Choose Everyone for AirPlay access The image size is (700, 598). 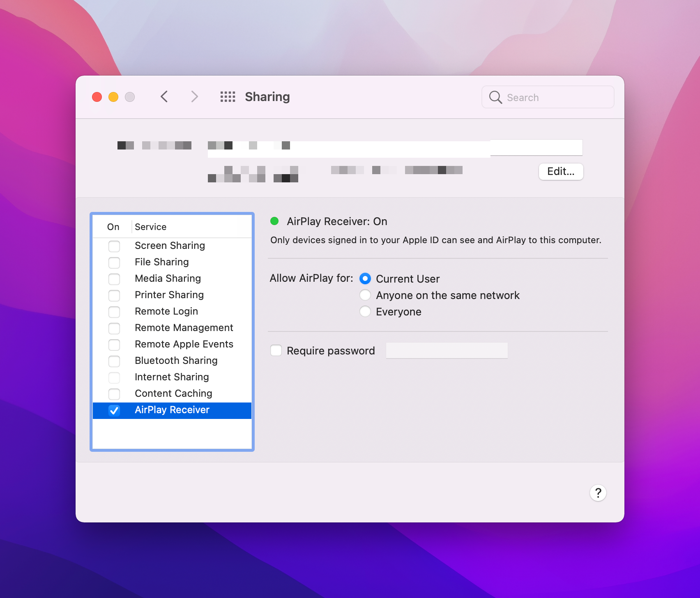click(x=365, y=311)
